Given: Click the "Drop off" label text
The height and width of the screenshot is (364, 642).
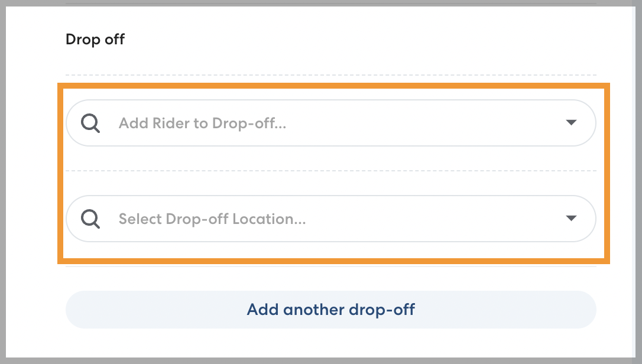Looking at the screenshot, I should [95, 40].
